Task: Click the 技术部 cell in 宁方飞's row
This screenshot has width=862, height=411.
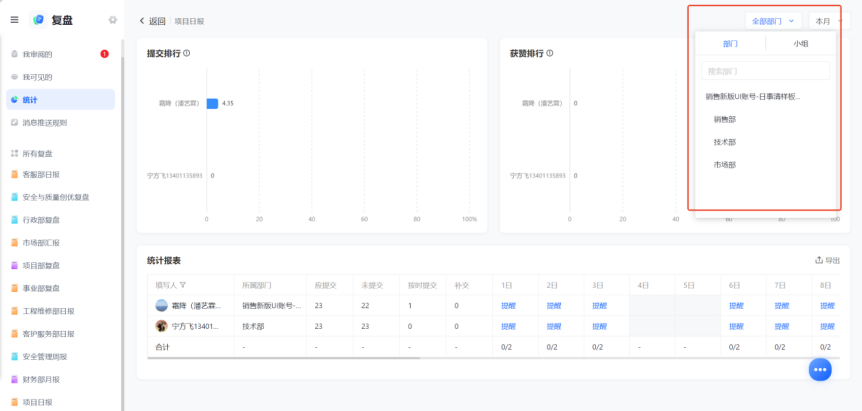Action: coord(253,326)
